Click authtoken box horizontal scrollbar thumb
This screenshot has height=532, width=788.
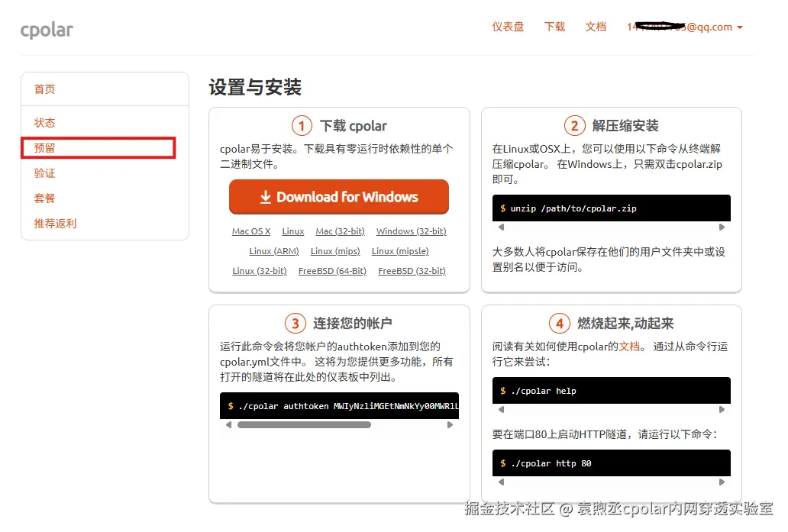click(304, 425)
